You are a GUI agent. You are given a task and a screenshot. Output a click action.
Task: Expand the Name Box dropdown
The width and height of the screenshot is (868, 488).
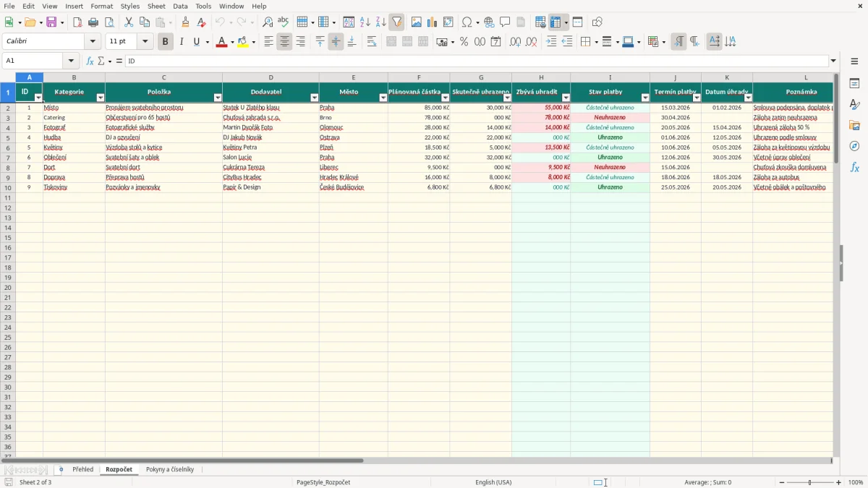(x=71, y=61)
